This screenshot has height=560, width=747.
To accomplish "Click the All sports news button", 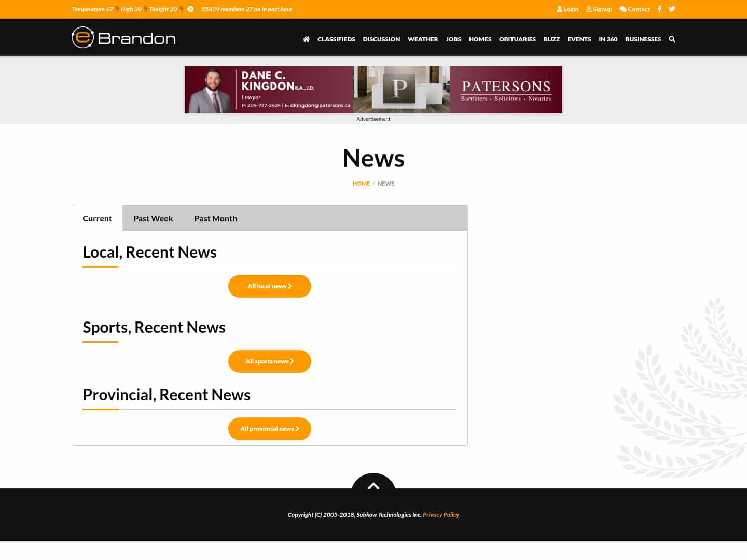I will (x=270, y=361).
